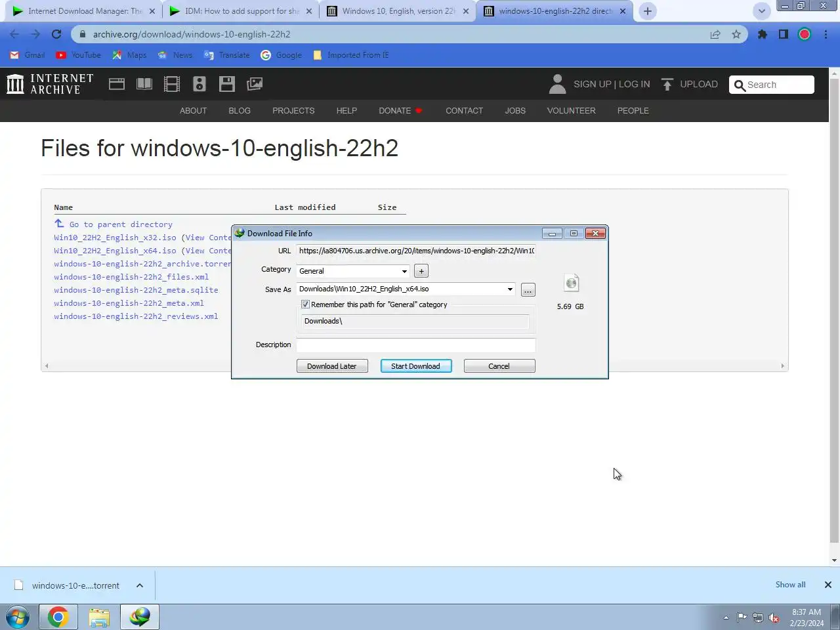Click the user avatar icon

pyautogui.click(x=557, y=84)
